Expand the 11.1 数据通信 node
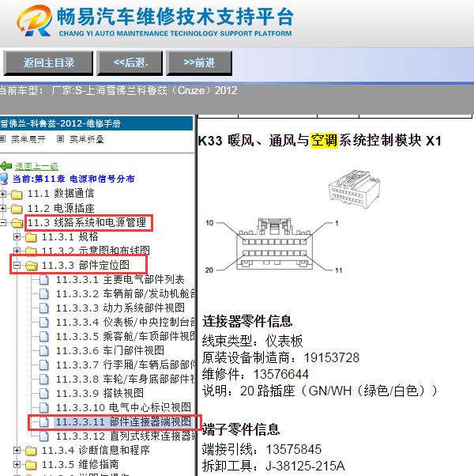474x476 pixels. (x=2, y=194)
